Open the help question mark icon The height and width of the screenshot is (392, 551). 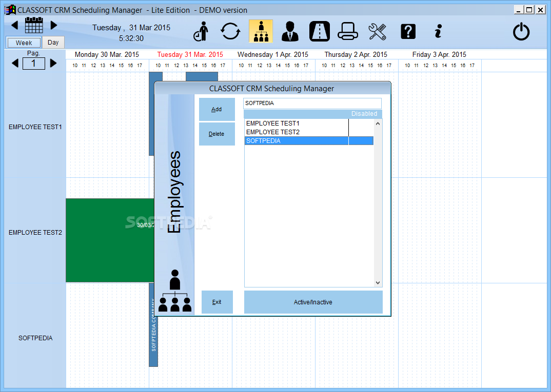pos(408,32)
